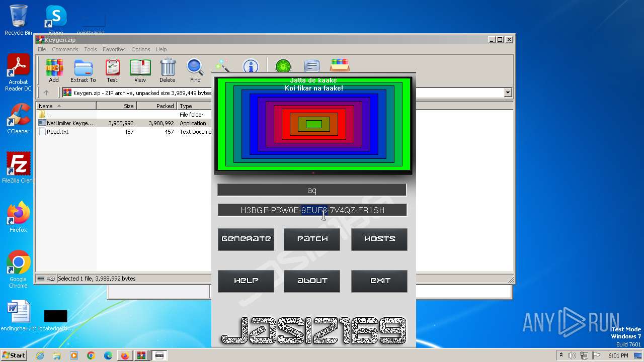Open Chrome from the taskbar

point(91,355)
